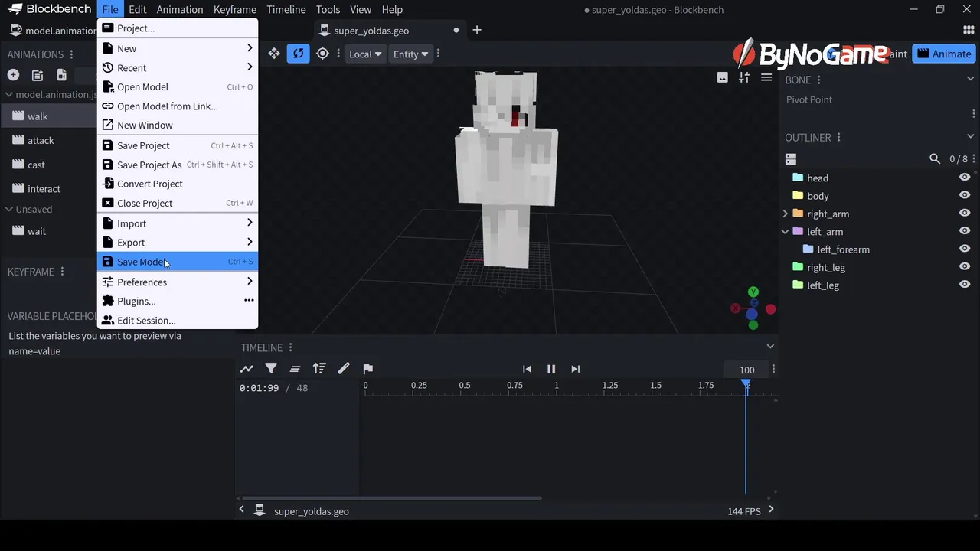
Task: Expand the right_arm group in outliner
Action: coord(785,214)
